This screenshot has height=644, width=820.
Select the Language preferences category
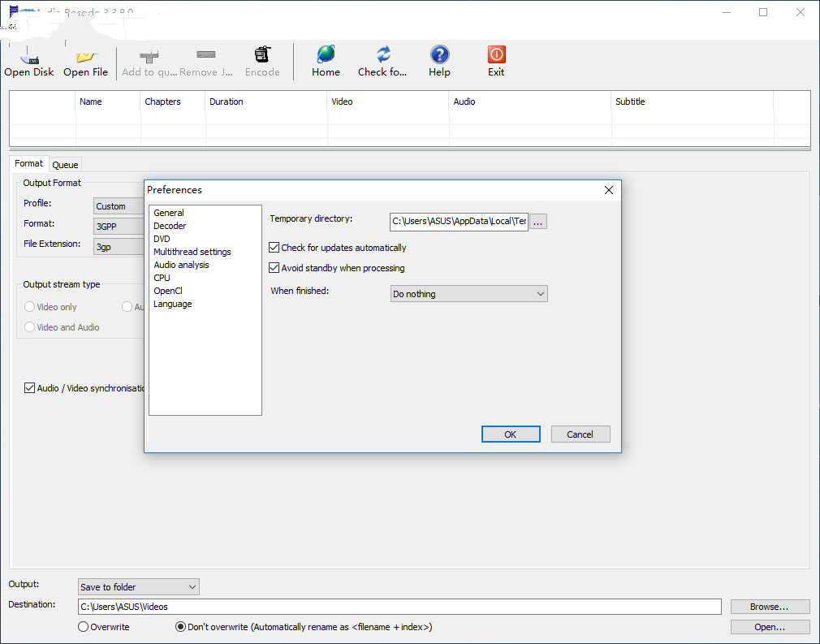(x=173, y=304)
